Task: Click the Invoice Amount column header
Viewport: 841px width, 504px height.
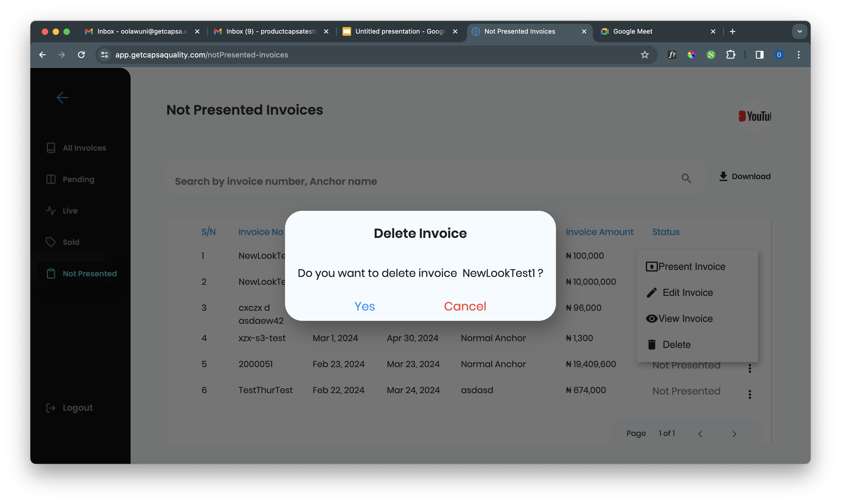Action: 599,232
